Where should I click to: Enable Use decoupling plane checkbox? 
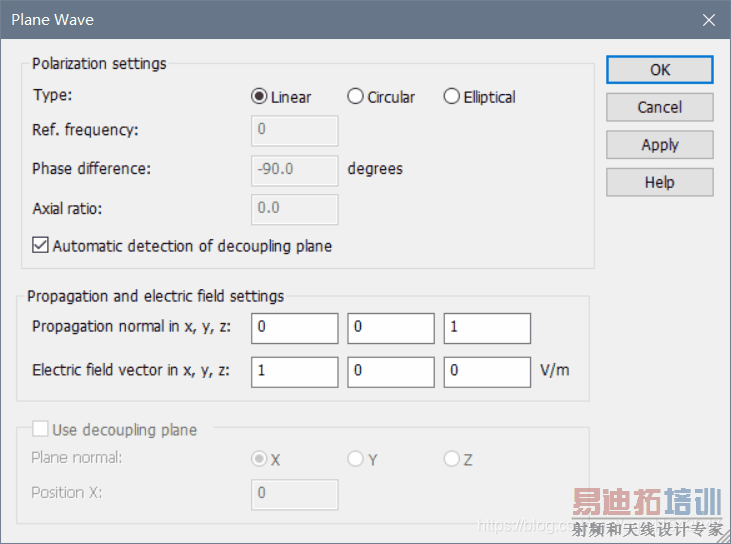41,430
